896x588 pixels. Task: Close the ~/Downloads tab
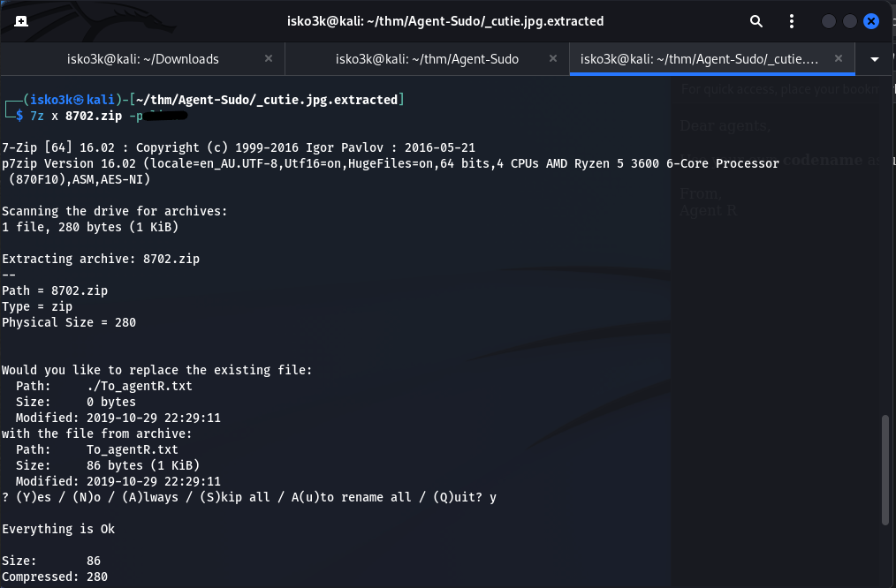tap(269, 59)
